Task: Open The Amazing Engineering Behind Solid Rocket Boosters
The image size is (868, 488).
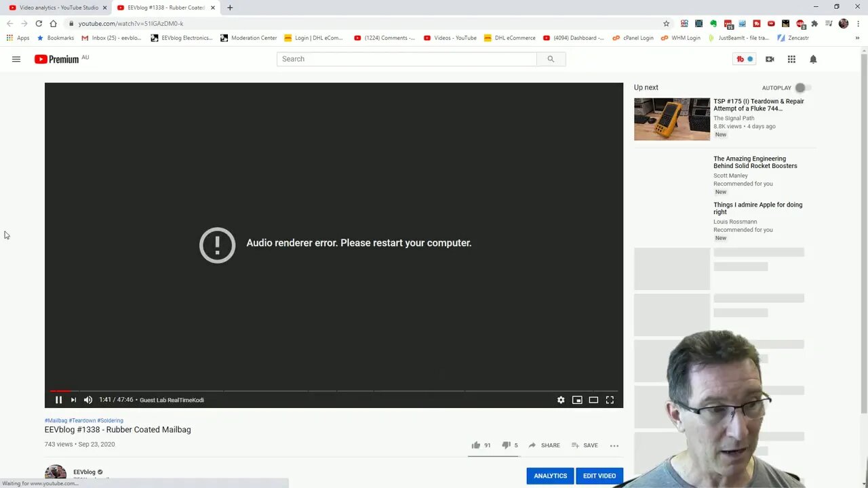Action: [x=755, y=162]
